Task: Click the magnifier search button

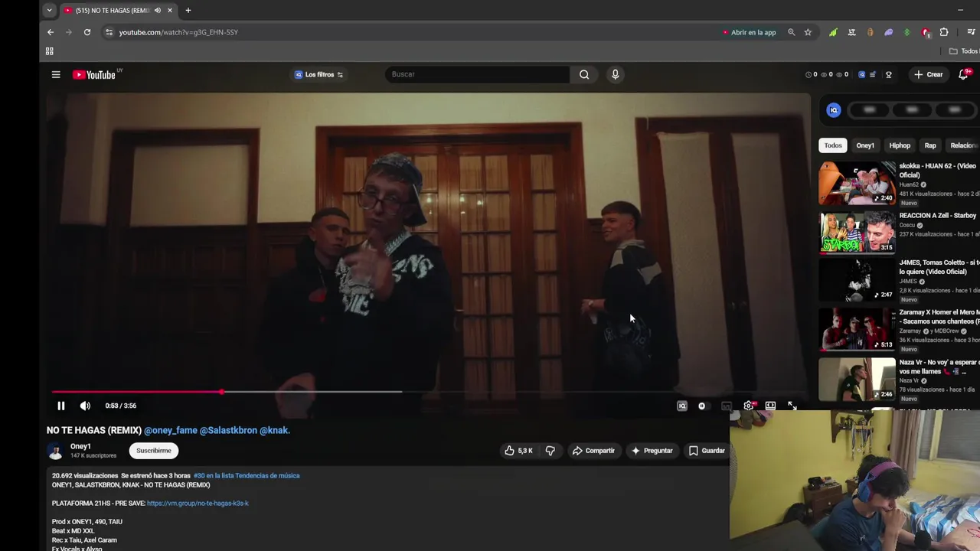Action: [x=584, y=74]
